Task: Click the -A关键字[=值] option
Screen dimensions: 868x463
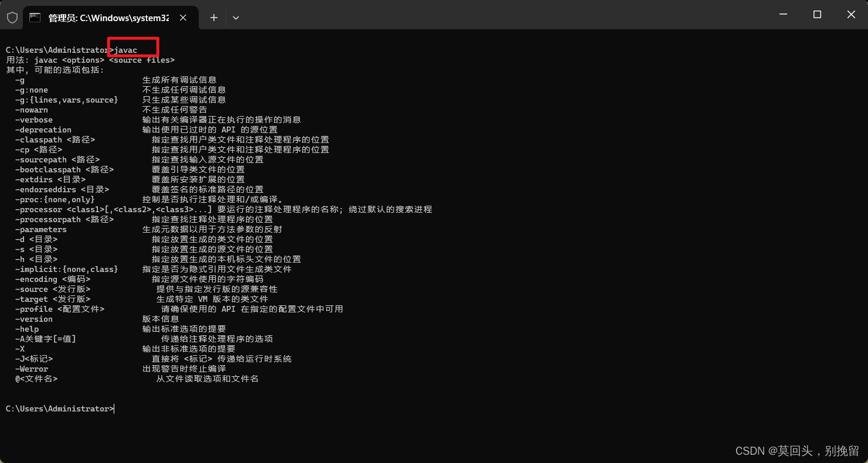Action: tap(46, 339)
